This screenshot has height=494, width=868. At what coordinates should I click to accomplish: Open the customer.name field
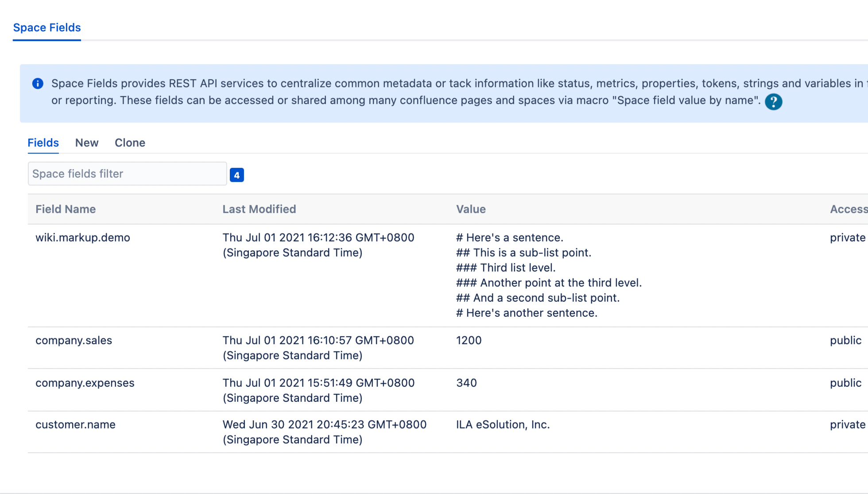(x=75, y=424)
